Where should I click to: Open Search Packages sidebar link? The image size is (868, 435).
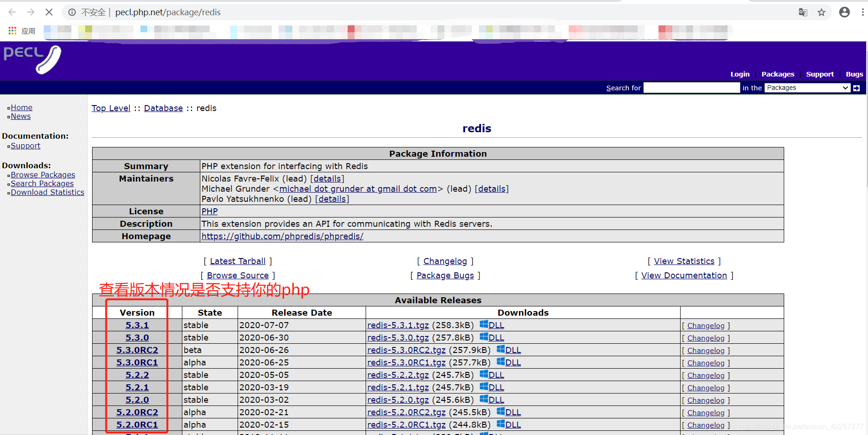[x=42, y=183]
